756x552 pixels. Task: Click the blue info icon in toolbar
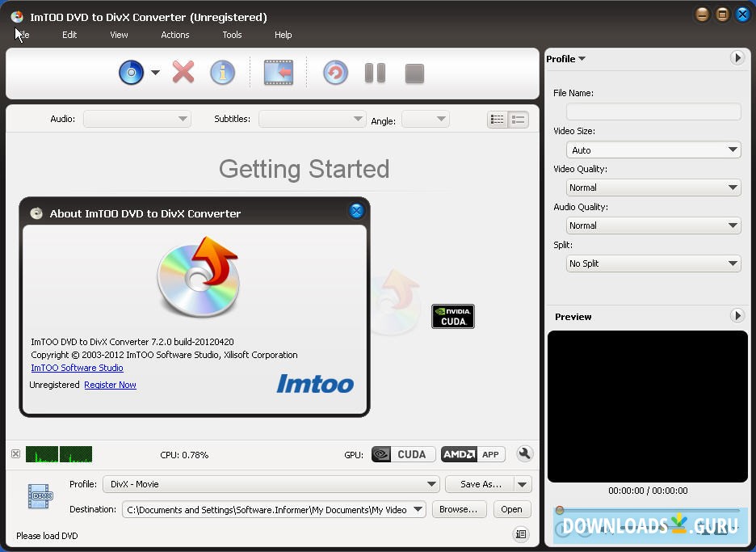(222, 73)
